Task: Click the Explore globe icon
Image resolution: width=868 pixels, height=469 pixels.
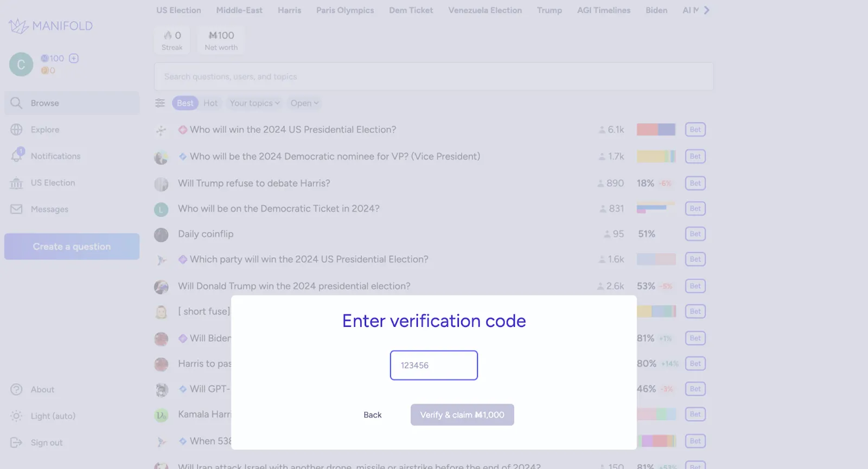Action: [x=16, y=130]
